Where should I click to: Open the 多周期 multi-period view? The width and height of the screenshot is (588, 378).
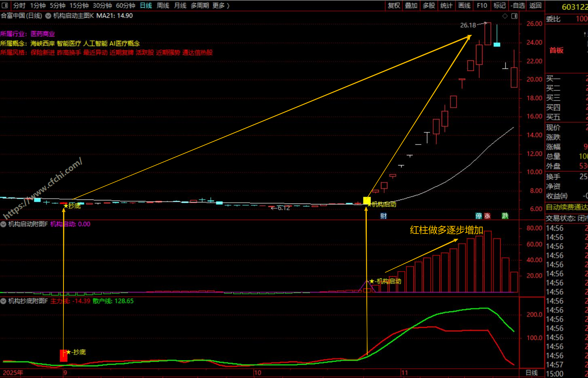click(200, 5)
